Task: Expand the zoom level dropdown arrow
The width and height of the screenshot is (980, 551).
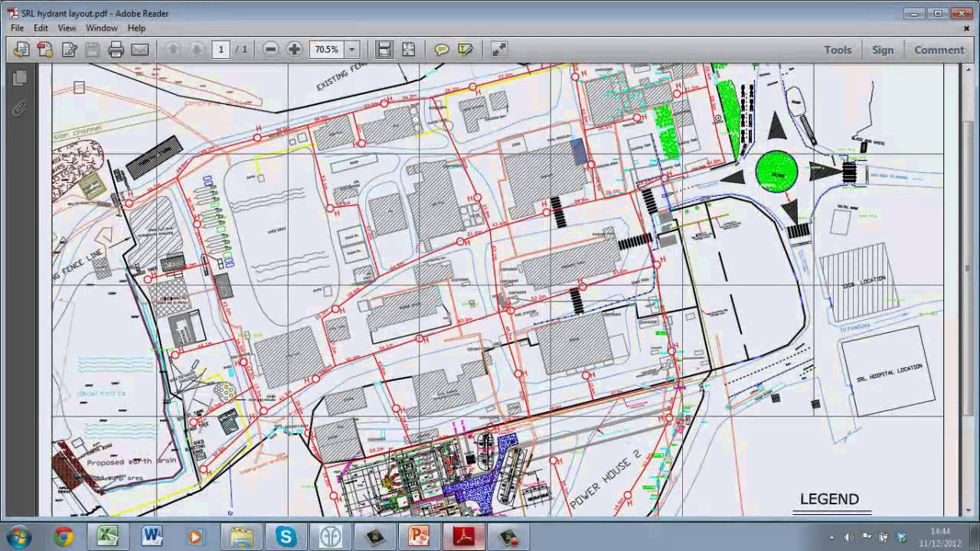Action: tap(352, 50)
